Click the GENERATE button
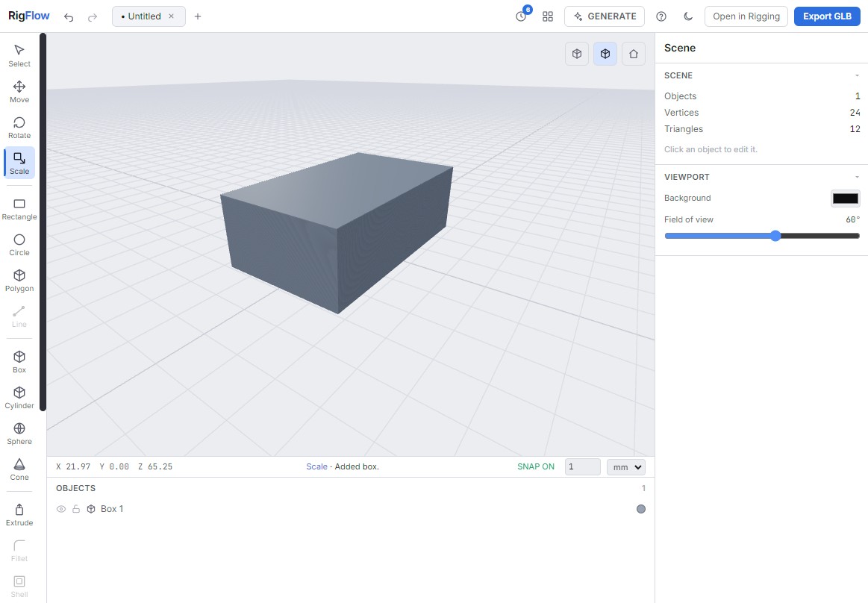The height and width of the screenshot is (603, 868). click(605, 16)
